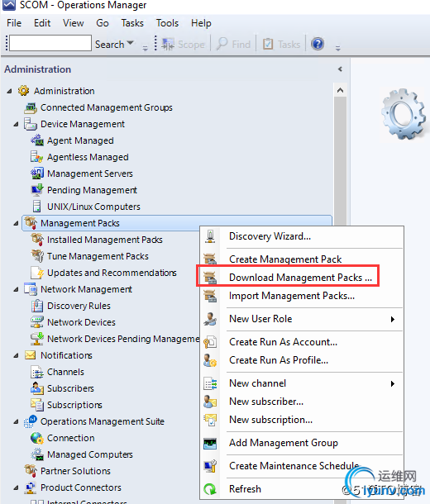Collapse the Notifications node
The width and height of the screenshot is (430, 504).
coord(16,355)
